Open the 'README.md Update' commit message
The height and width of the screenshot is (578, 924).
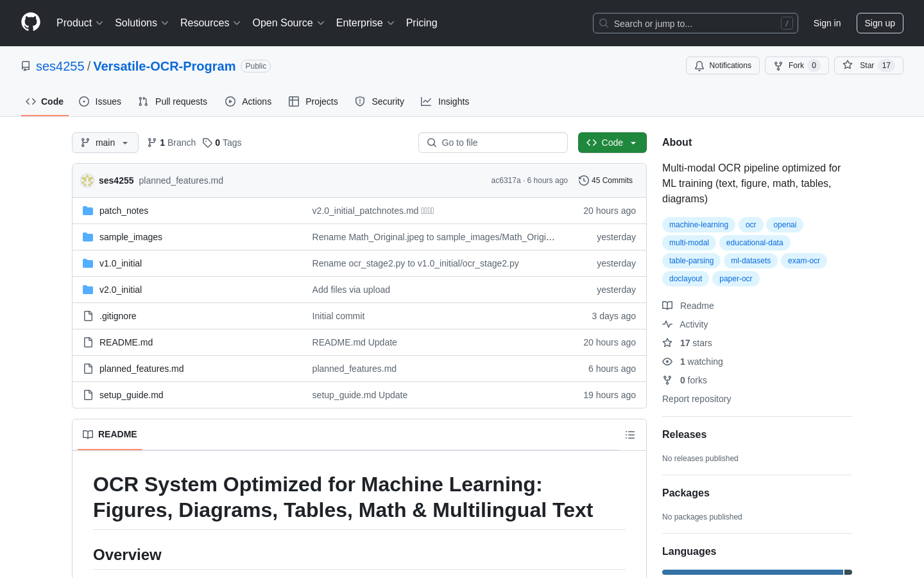tap(355, 342)
